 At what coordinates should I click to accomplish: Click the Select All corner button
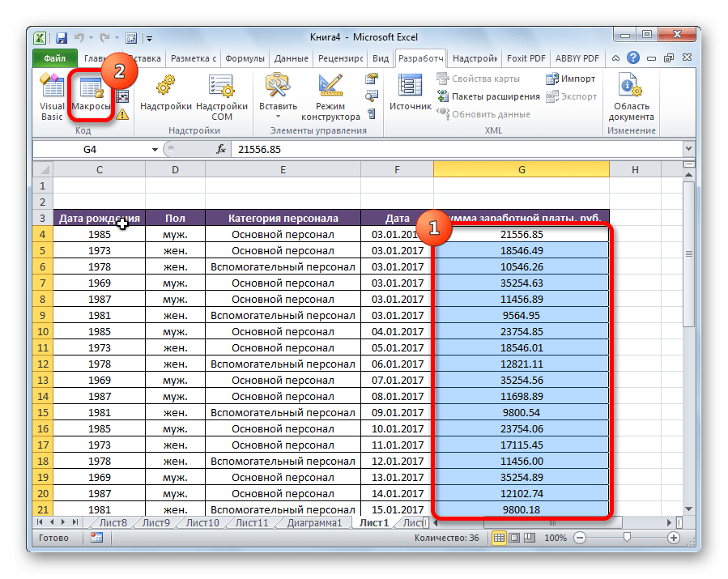43,169
